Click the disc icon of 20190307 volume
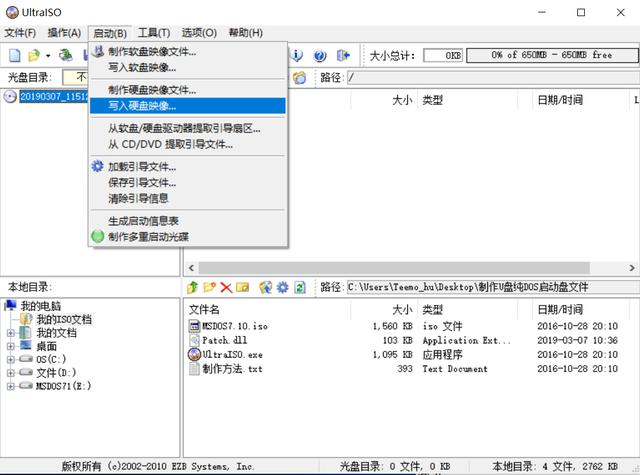This screenshot has height=475, width=640. [10, 97]
